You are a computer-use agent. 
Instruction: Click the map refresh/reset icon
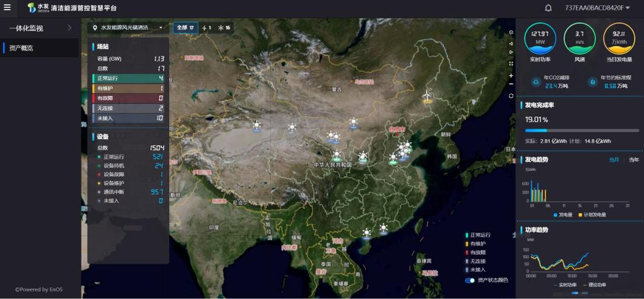511,95
